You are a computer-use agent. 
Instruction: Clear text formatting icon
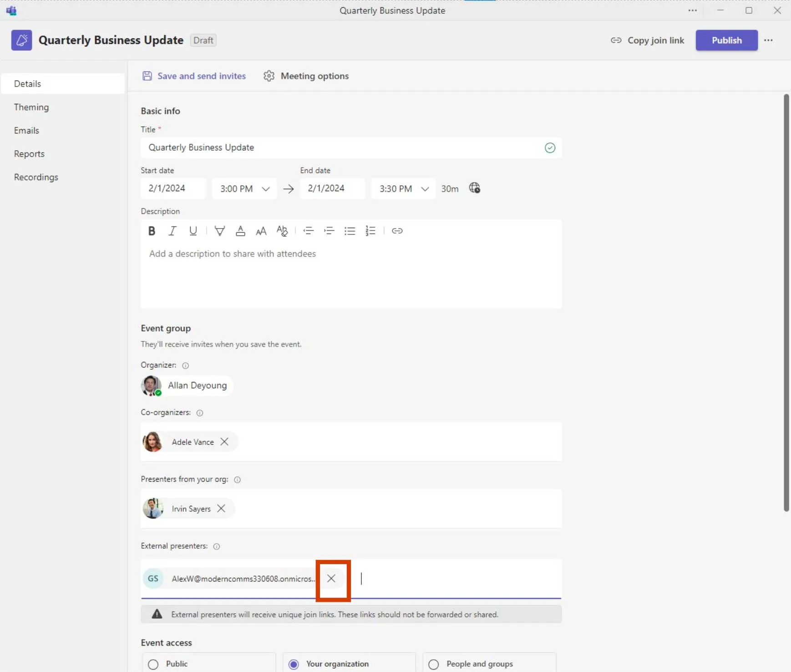[x=282, y=231]
